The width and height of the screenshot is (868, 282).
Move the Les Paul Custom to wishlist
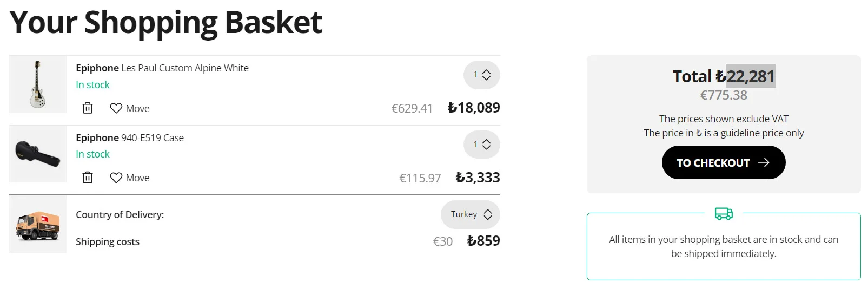point(130,108)
